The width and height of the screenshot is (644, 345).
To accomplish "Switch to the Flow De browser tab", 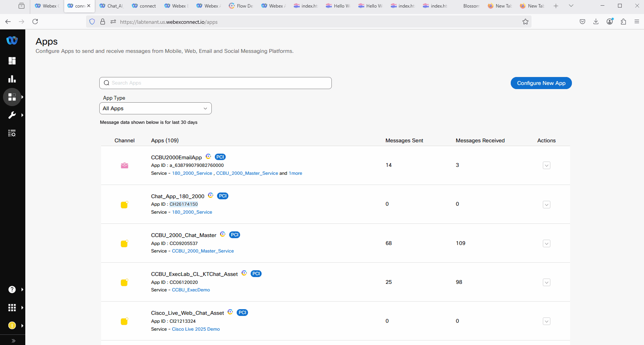I will click(241, 6).
